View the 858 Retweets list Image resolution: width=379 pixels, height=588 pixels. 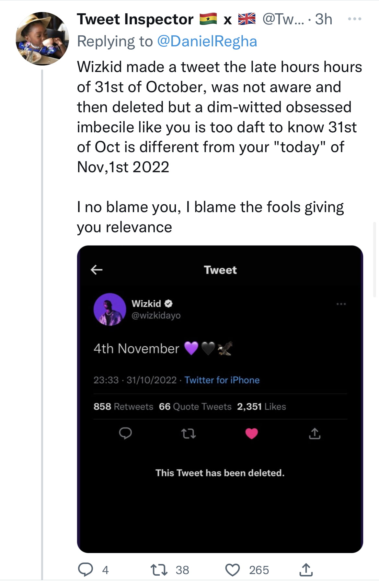pos(123,406)
